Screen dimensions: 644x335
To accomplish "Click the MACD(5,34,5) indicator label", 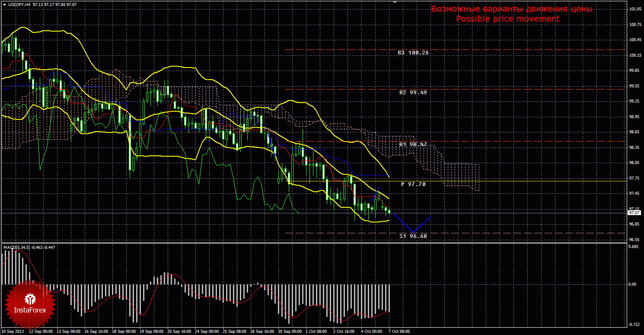I will 16,247.
